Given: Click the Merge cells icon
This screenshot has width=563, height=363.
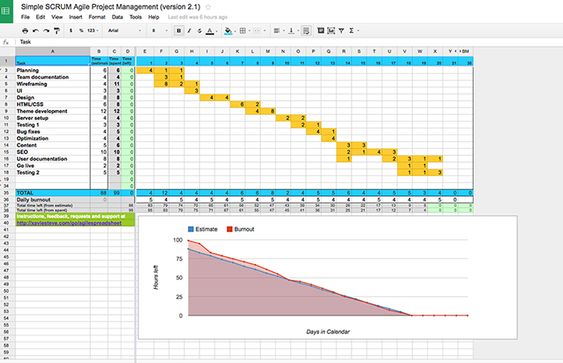Looking at the screenshot, I should pos(257,31).
